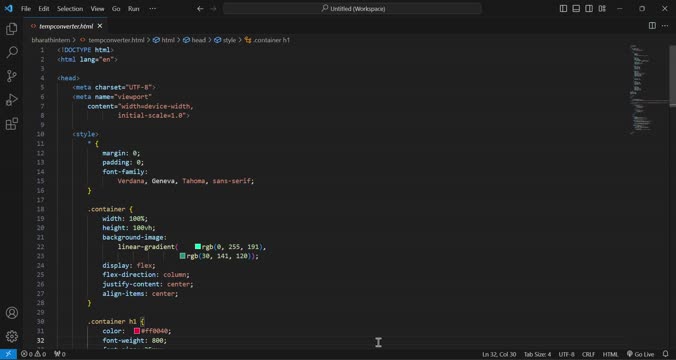Click 'justify-content: center;' text
This screenshot has width=676, height=360.
148,284
